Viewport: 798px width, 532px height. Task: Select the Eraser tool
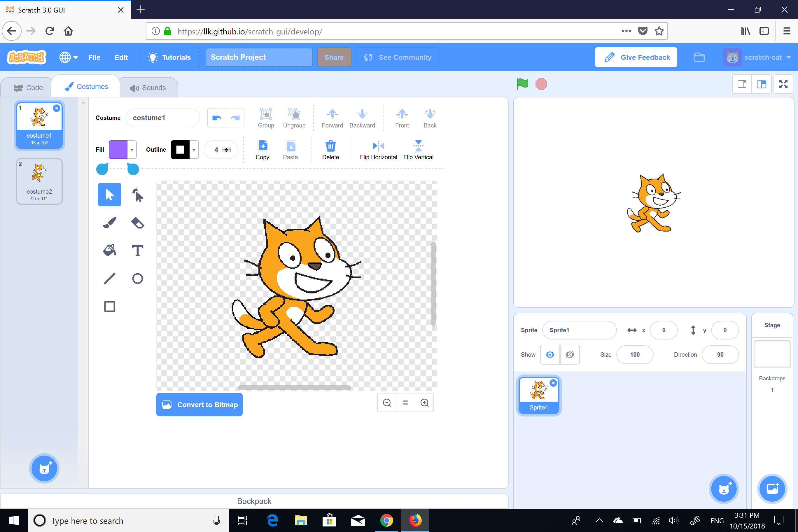tap(137, 222)
